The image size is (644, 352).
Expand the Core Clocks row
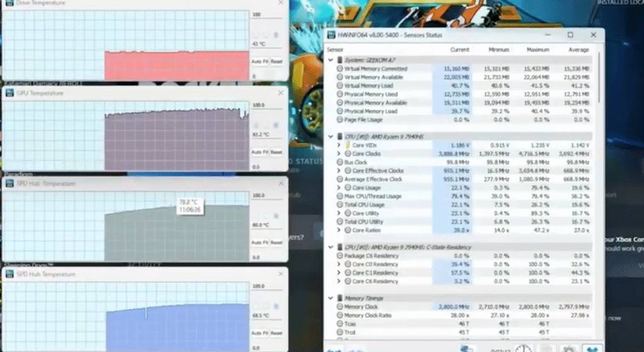coord(339,154)
